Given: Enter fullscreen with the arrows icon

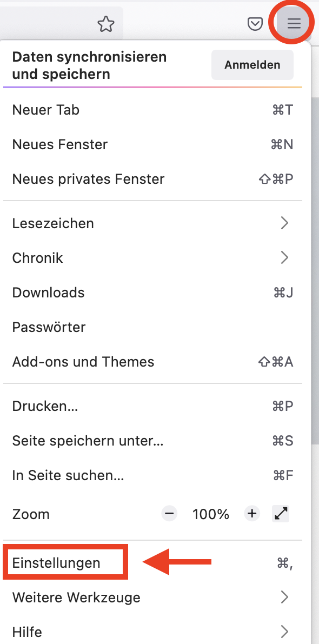Looking at the screenshot, I should point(281,513).
